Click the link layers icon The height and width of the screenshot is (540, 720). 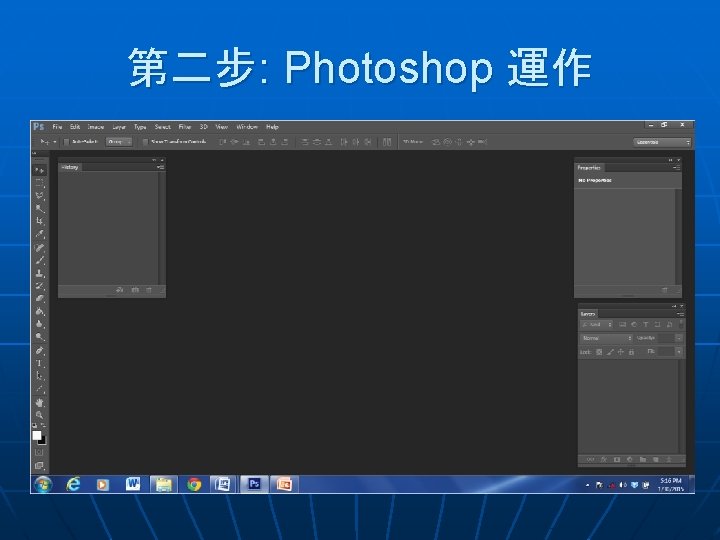coord(591,459)
